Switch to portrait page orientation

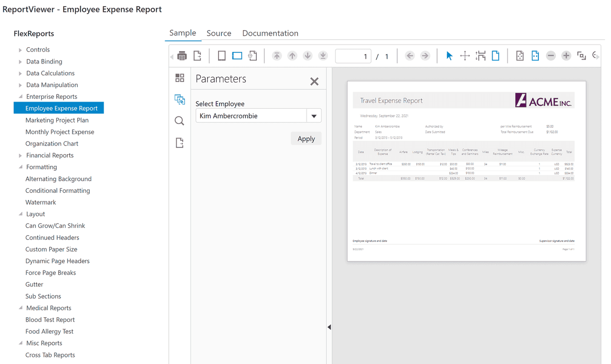click(221, 56)
